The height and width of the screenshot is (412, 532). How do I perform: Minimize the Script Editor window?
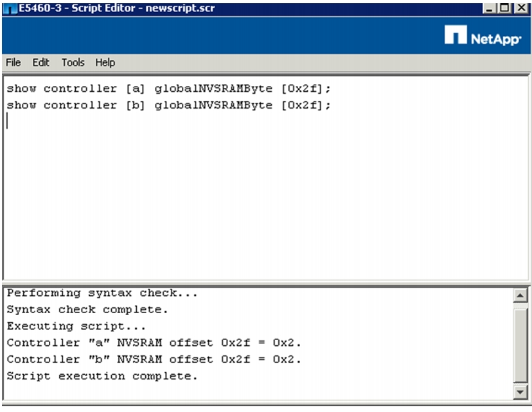coord(489,8)
